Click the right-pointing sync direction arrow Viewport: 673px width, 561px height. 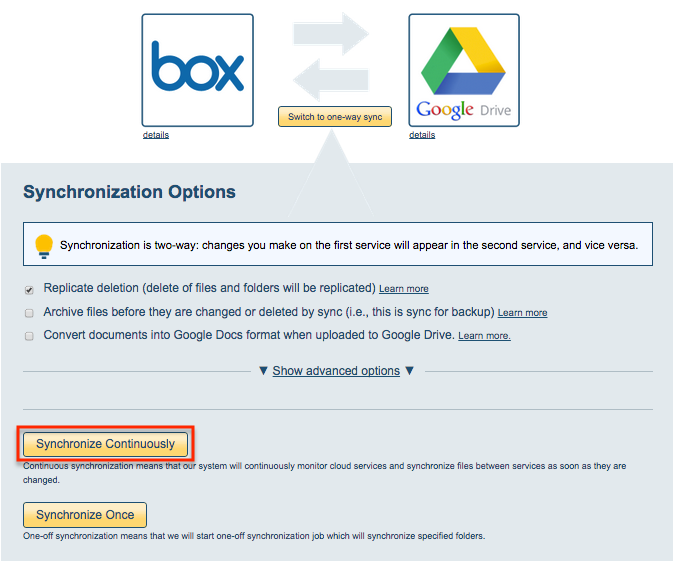click(x=332, y=34)
